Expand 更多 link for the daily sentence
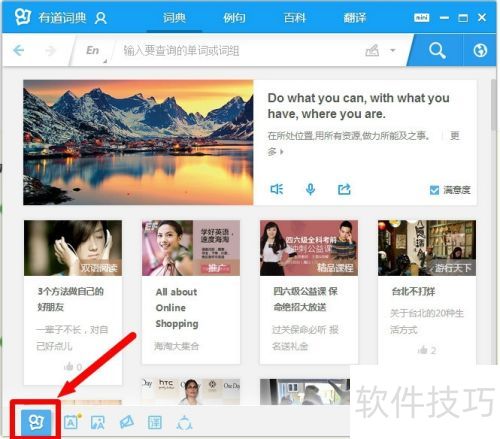 [455, 136]
